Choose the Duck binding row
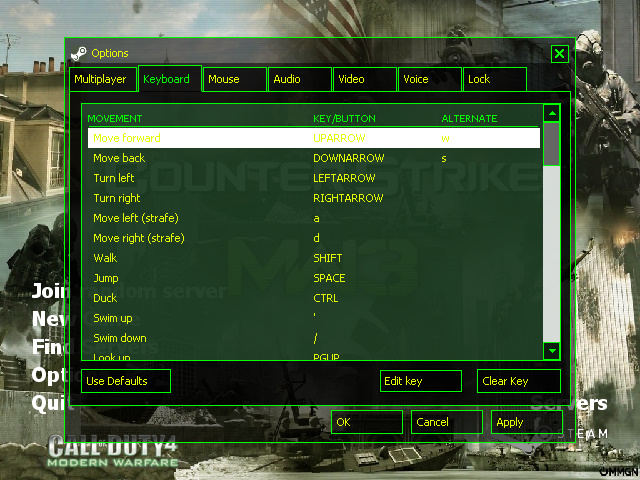The width and height of the screenshot is (640, 480). [x=310, y=298]
